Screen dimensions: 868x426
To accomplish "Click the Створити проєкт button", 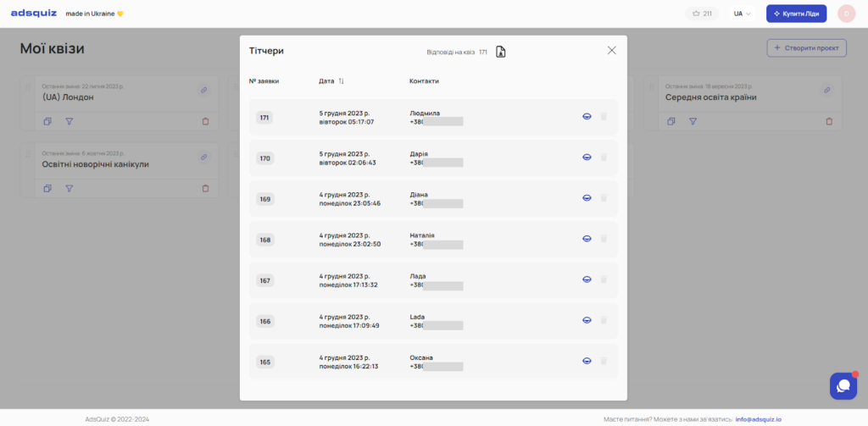I will [806, 48].
